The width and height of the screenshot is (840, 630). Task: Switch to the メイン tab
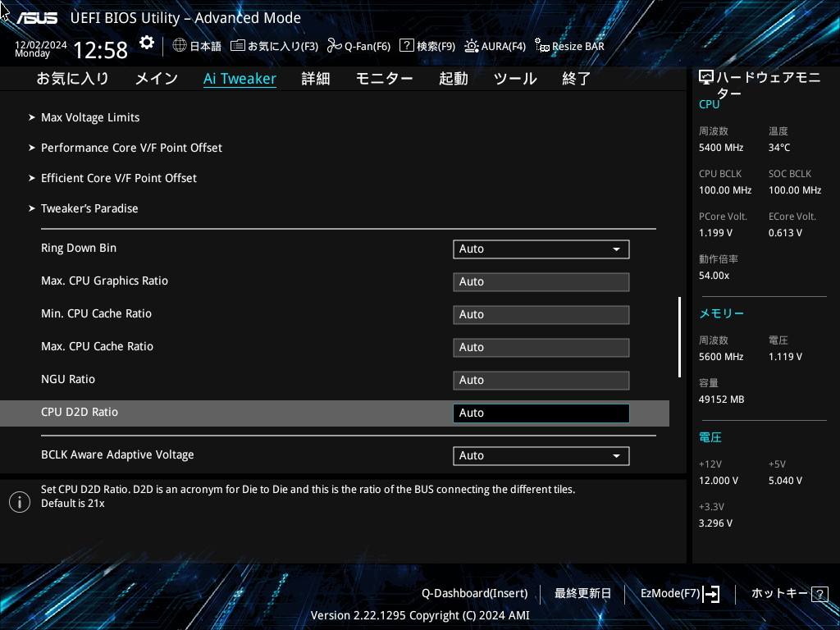[157, 79]
